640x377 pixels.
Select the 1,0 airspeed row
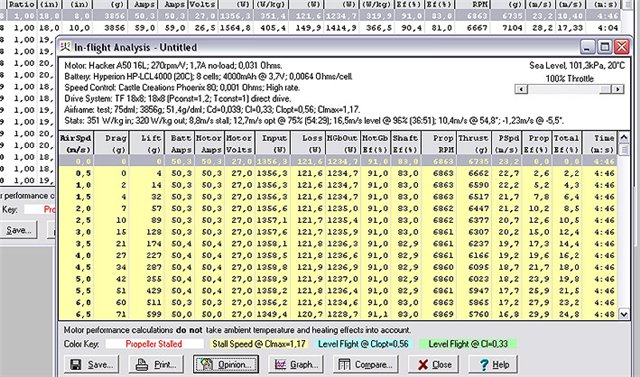(x=339, y=185)
